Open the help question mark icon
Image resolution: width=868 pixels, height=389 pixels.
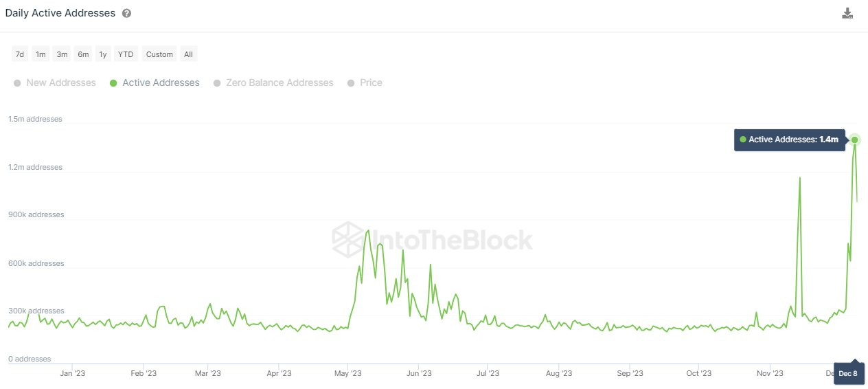click(x=126, y=14)
